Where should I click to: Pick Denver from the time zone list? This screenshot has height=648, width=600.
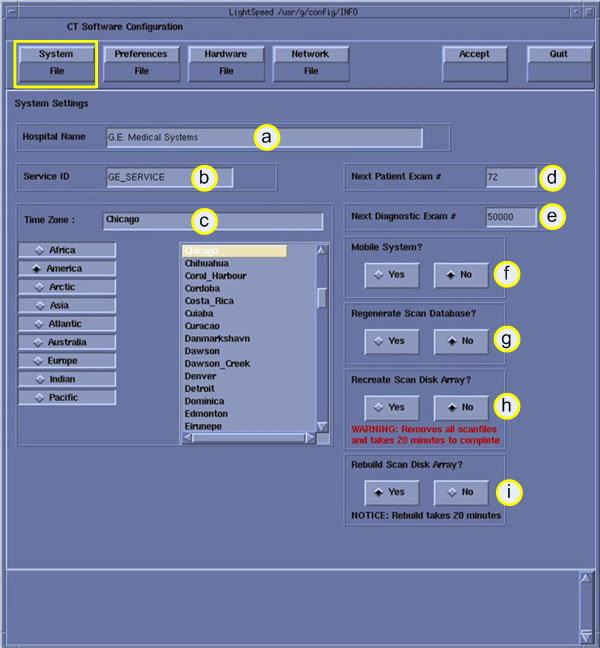(x=201, y=376)
